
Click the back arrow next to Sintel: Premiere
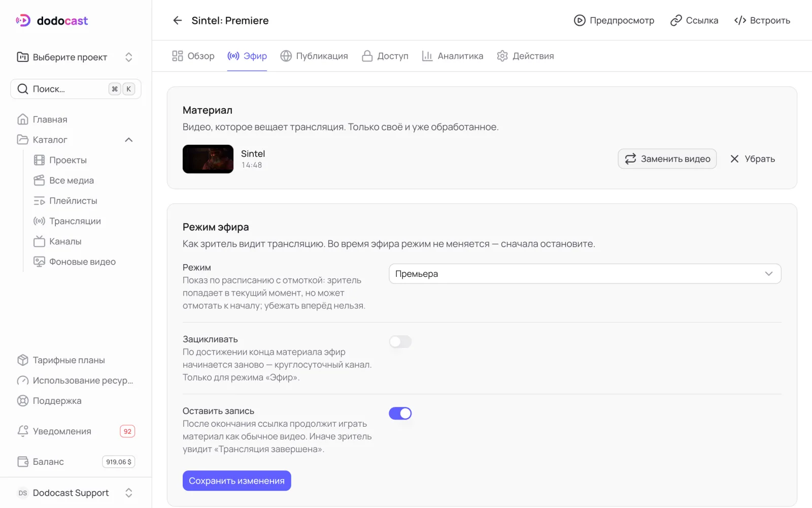177,20
